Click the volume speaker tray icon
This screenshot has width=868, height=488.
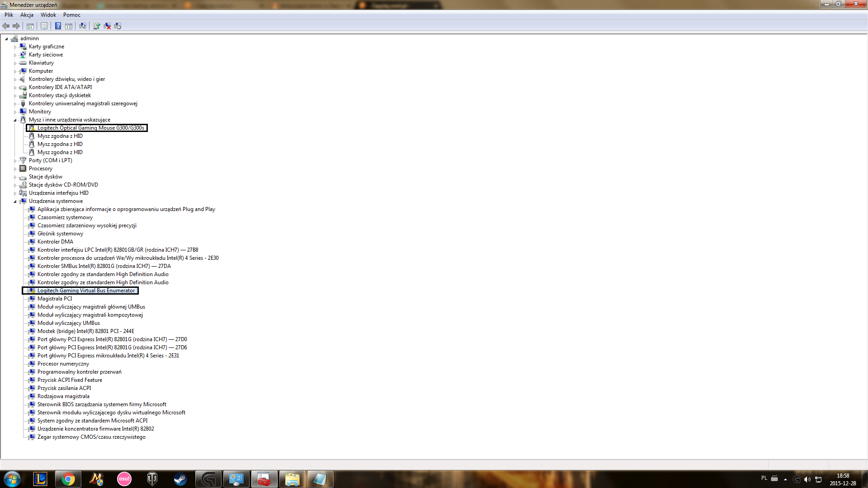click(807, 479)
